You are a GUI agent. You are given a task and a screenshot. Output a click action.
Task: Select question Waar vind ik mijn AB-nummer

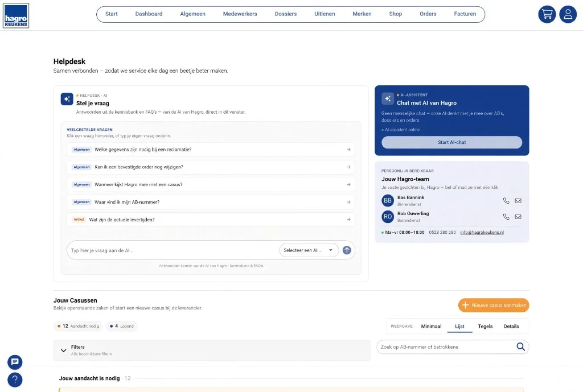point(211,202)
